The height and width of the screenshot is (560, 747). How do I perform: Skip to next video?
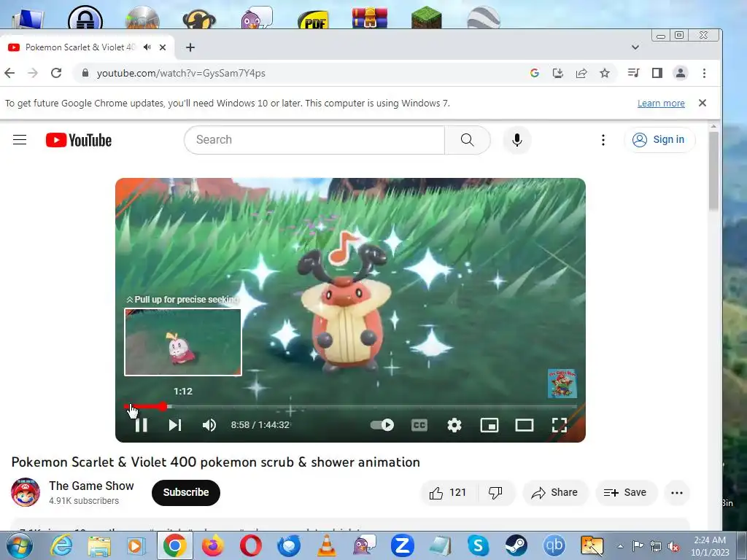point(175,425)
